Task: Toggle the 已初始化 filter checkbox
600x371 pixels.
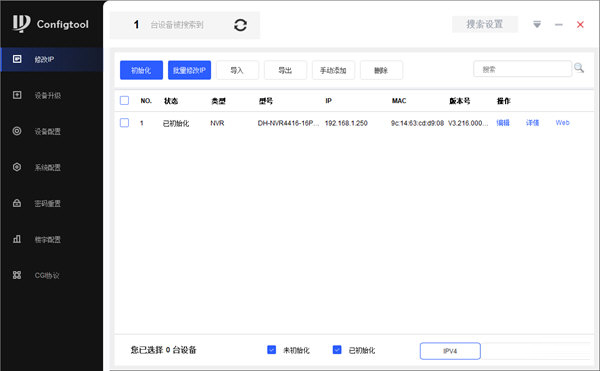Action: [337, 350]
